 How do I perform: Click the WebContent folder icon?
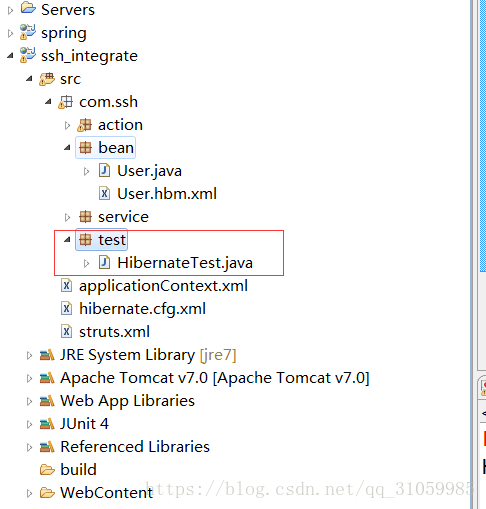tap(47, 493)
